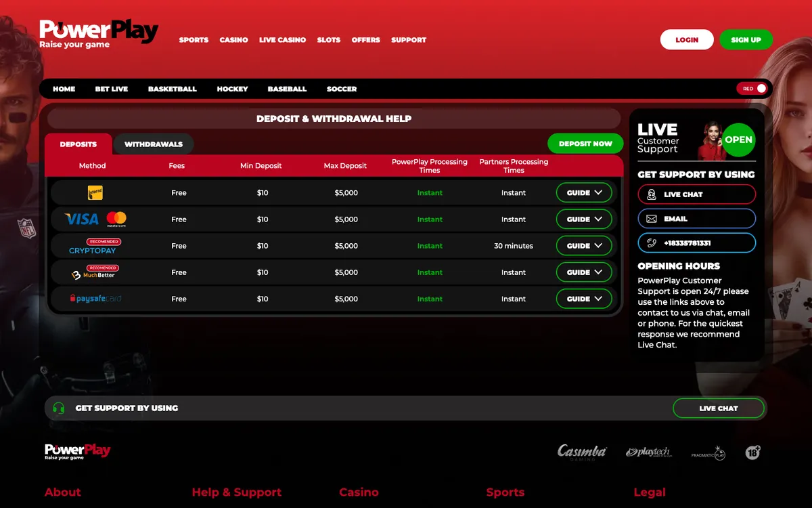The height and width of the screenshot is (508, 812).
Task: Click the 'PowerPlay Processing Times' header
Action: tap(430, 166)
